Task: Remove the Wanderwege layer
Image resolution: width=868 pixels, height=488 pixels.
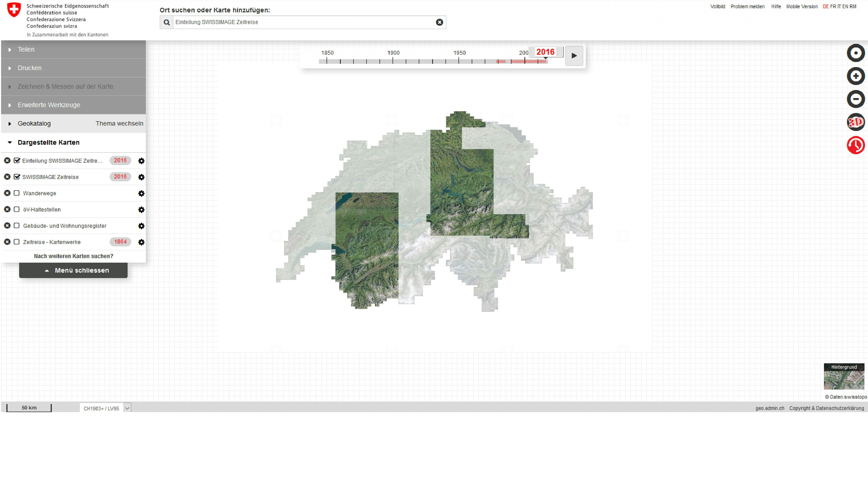Action: click(x=7, y=193)
